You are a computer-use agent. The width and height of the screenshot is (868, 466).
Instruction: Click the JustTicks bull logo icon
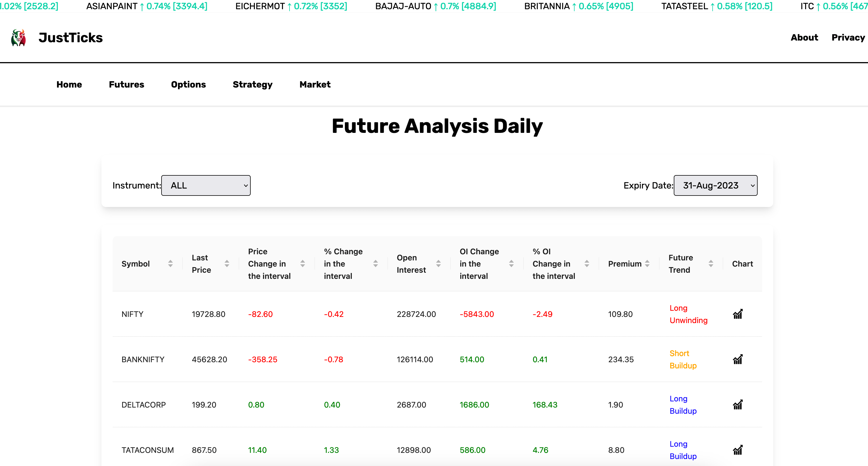click(18, 37)
